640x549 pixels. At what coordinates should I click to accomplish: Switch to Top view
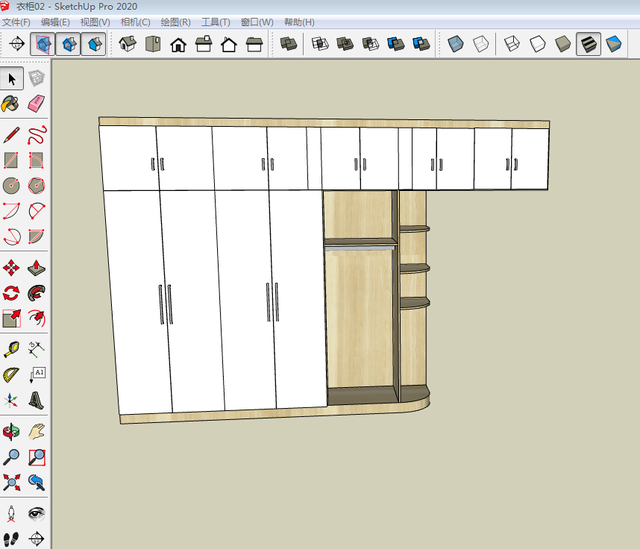(153, 44)
